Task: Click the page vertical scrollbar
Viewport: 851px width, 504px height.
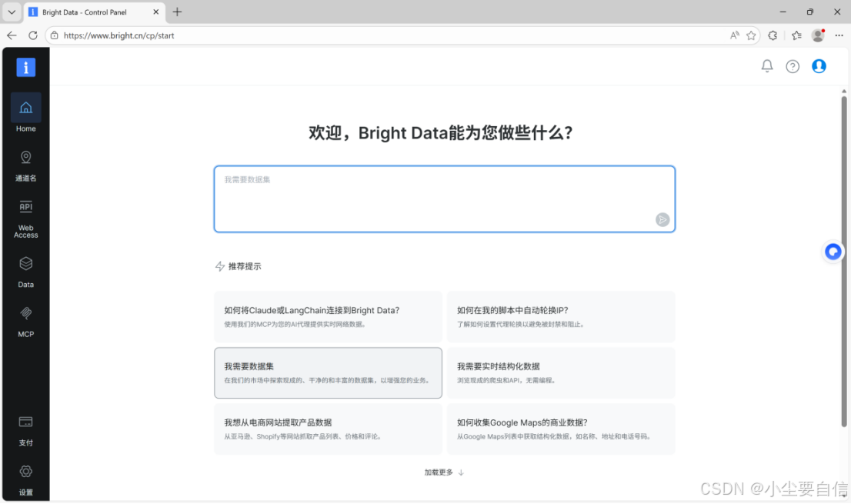Action: click(843, 262)
